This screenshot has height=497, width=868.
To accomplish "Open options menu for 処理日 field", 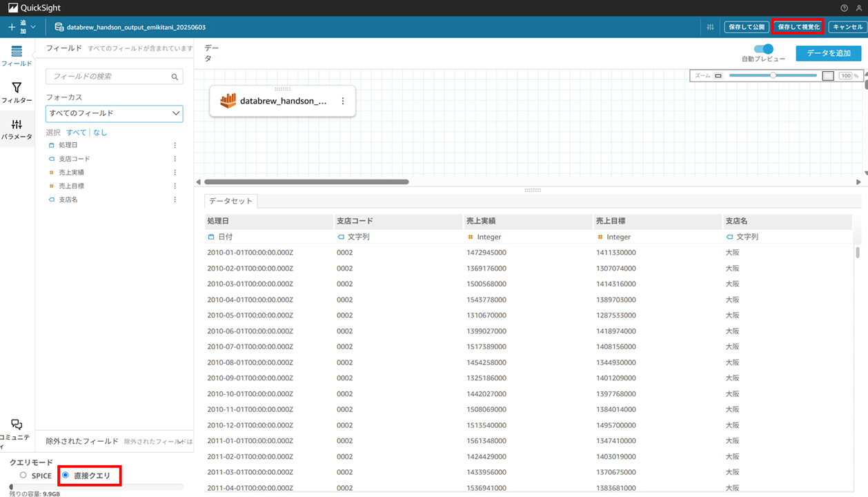I will point(175,146).
